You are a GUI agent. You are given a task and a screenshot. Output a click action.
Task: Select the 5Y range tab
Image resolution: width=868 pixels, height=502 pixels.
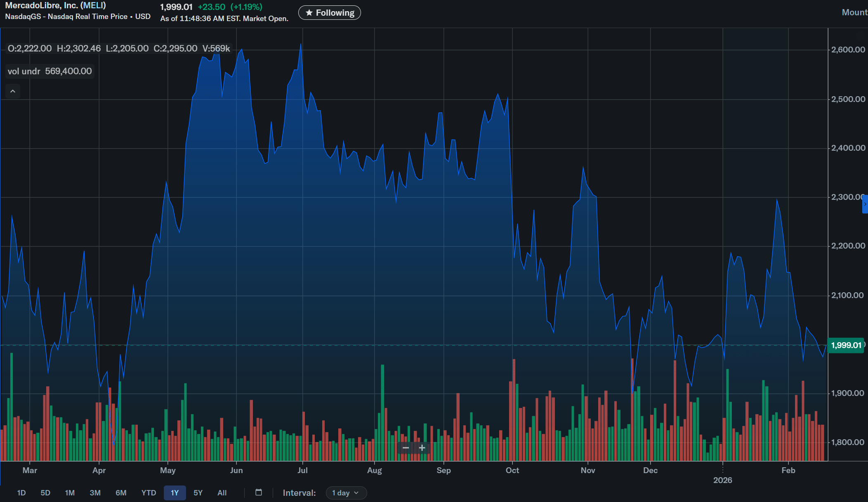pyautogui.click(x=198, y=493)
